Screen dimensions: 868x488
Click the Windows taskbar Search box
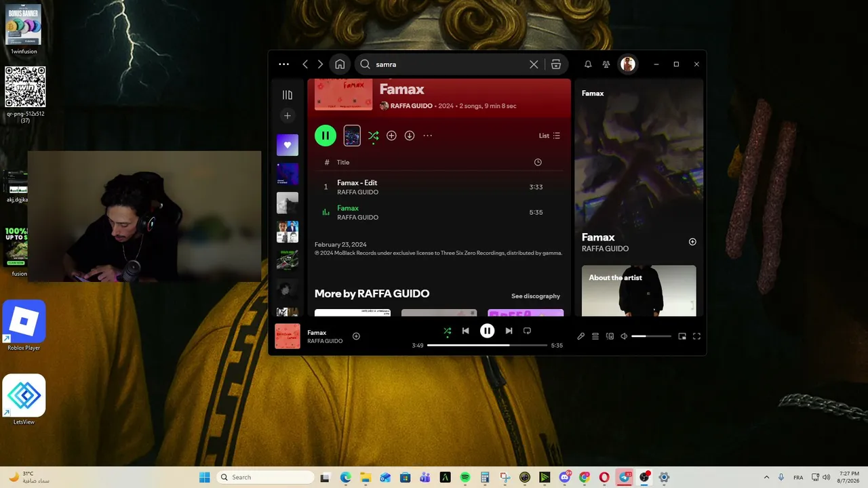point(265,477)
